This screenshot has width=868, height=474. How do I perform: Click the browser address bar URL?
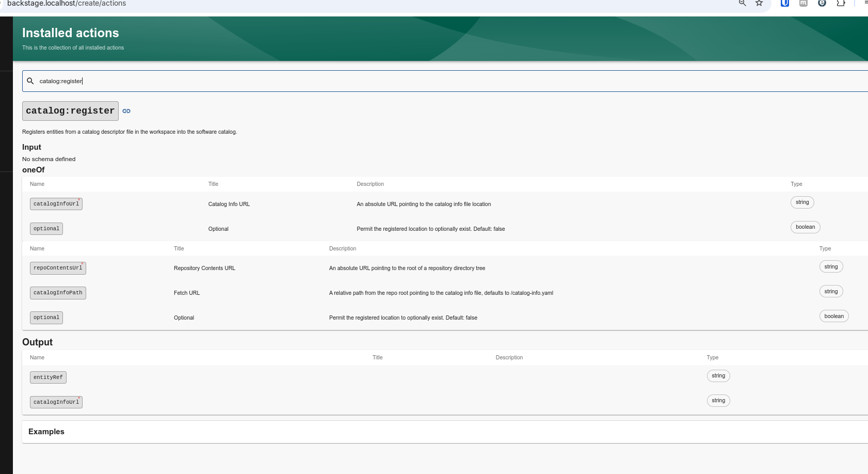point(67,4)
